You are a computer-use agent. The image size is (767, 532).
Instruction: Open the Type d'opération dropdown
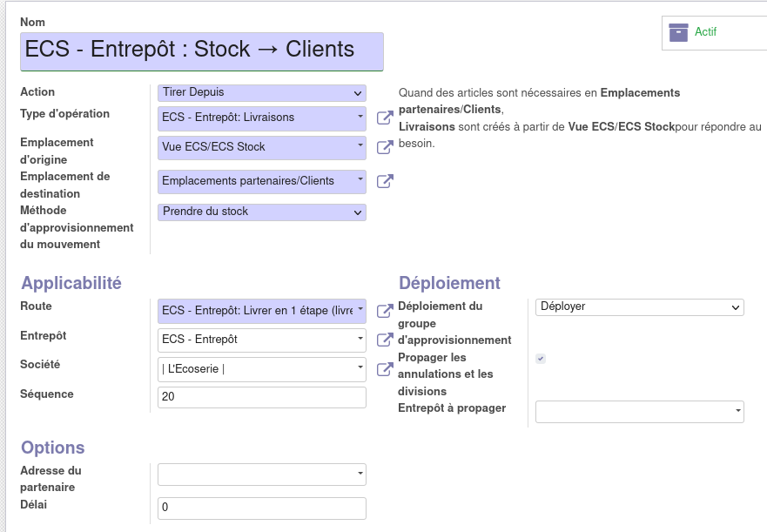[x=261, y=118]
